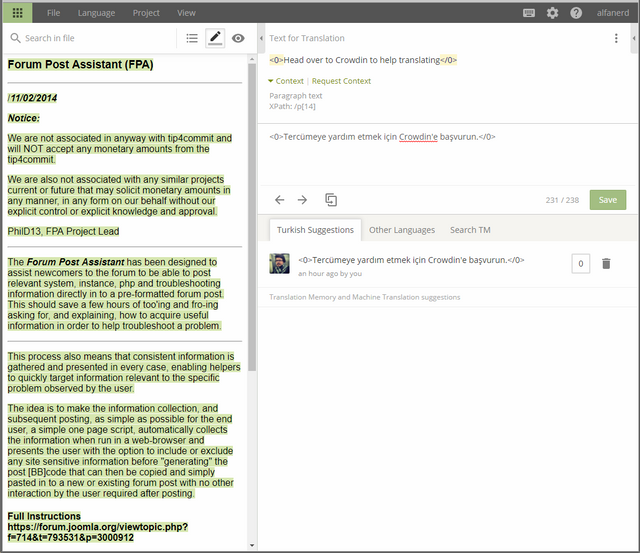The image size is (640, 553).
Task: Open the alfanerd user account
Action: [613, 13]
